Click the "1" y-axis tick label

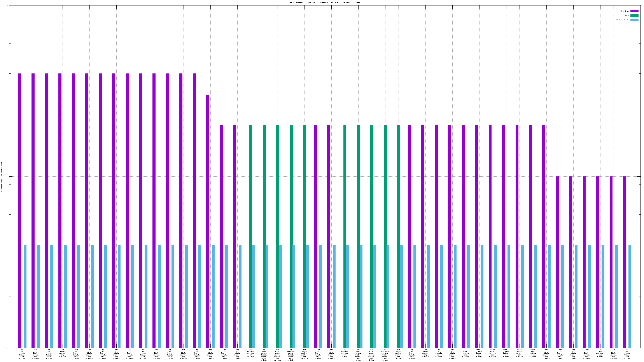[7, 177]
